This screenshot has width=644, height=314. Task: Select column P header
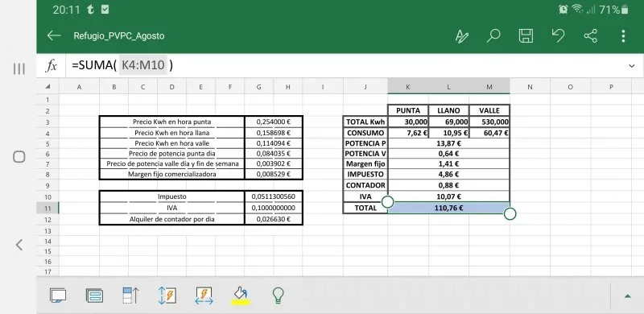point(611,87)
